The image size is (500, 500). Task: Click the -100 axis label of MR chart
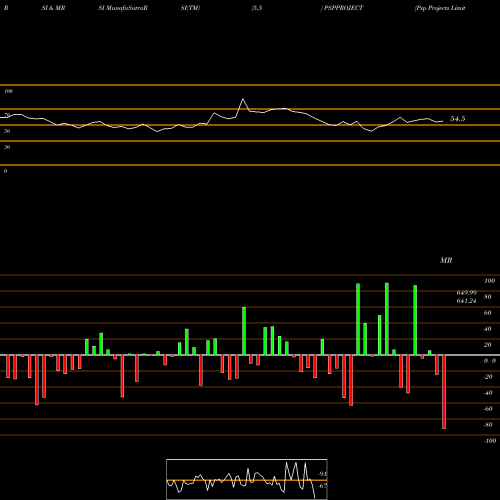coord(490,441)
